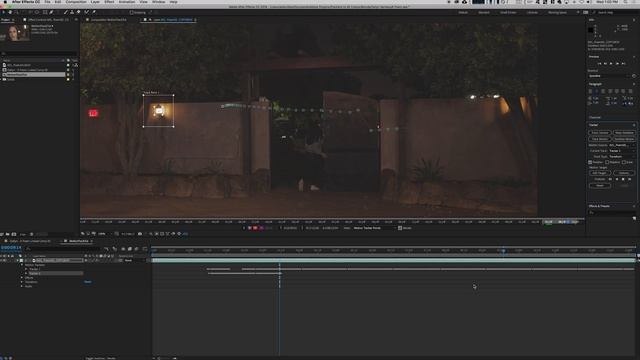Click the Stabilize Motion button
Image resolution: width=640 pixels, height=360 pixels.
click(624, 139)
